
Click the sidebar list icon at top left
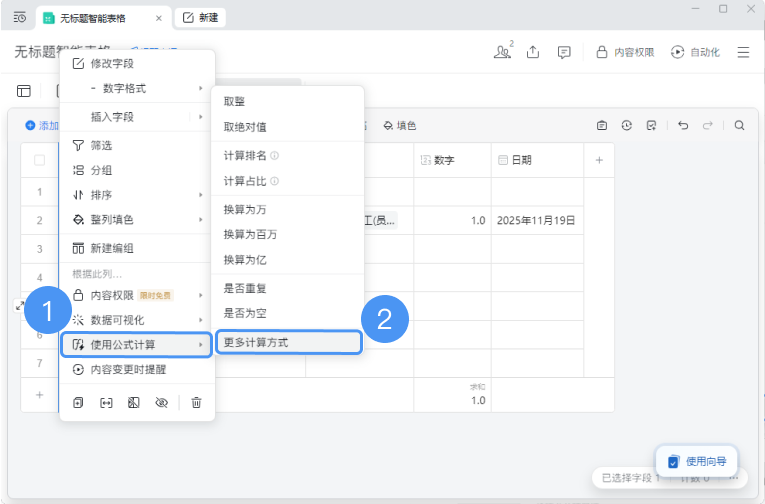coord(20,18)
